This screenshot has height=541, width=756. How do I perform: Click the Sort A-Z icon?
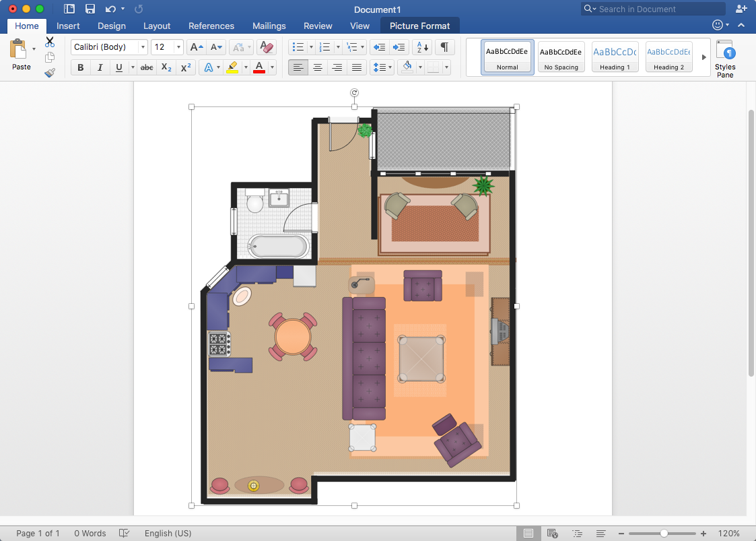tap(422, 47)
